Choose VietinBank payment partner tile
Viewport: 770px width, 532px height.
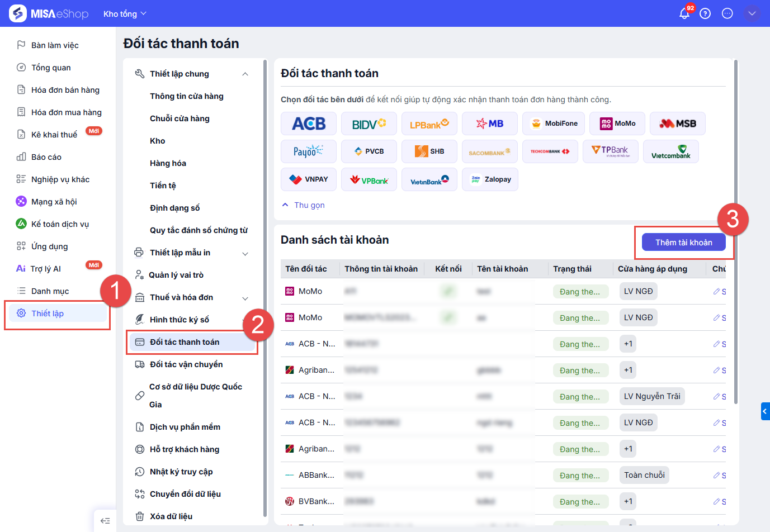pos(429,179)
